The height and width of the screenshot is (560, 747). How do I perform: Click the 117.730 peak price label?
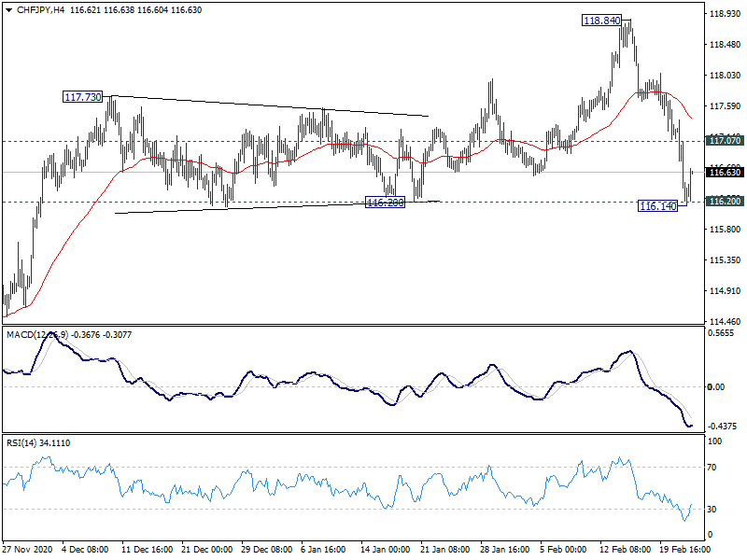[83, 97]
